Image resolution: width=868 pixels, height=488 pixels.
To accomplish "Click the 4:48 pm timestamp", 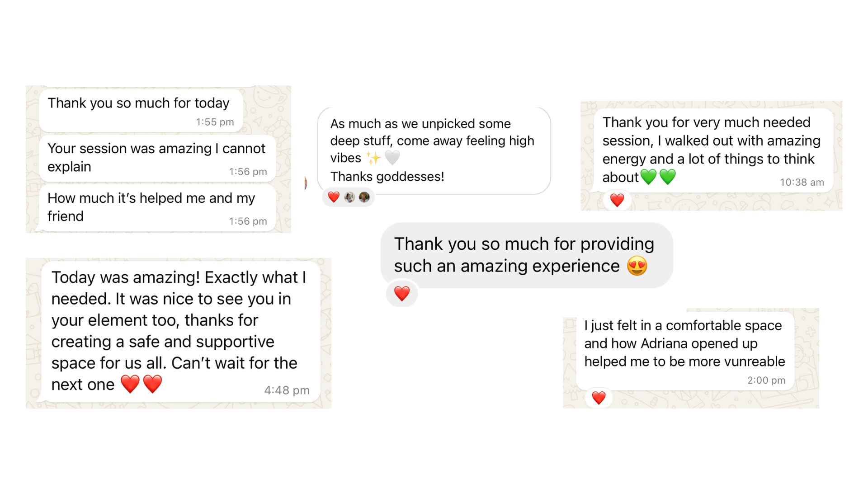I will click(287, 390).
